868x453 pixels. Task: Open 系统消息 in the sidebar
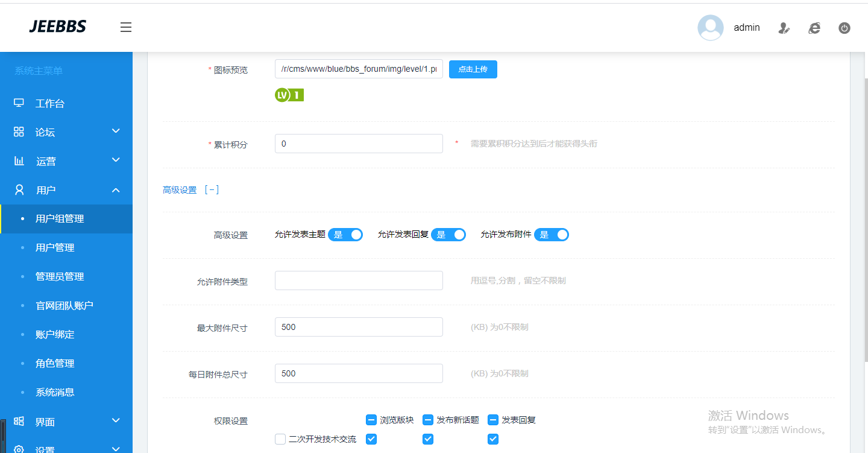[66, 393]
